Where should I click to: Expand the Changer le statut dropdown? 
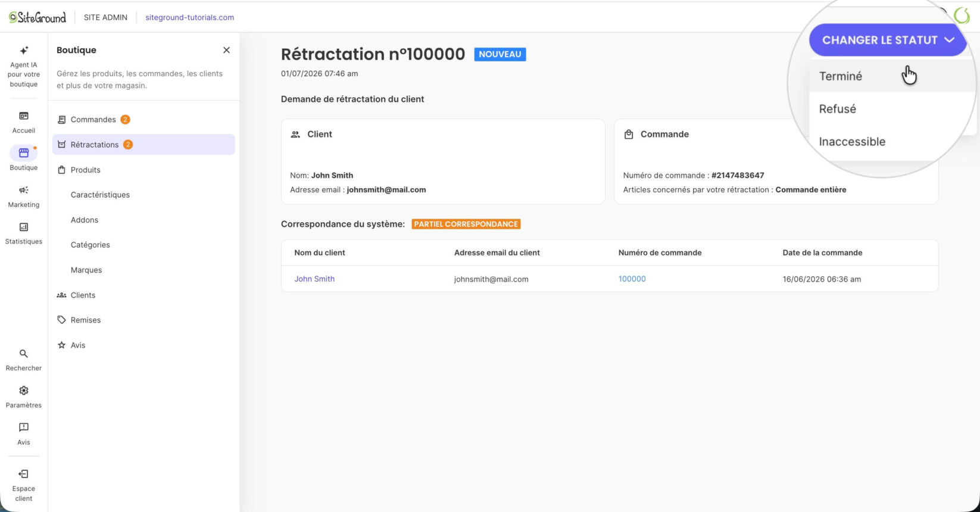[x=888, y=40]
